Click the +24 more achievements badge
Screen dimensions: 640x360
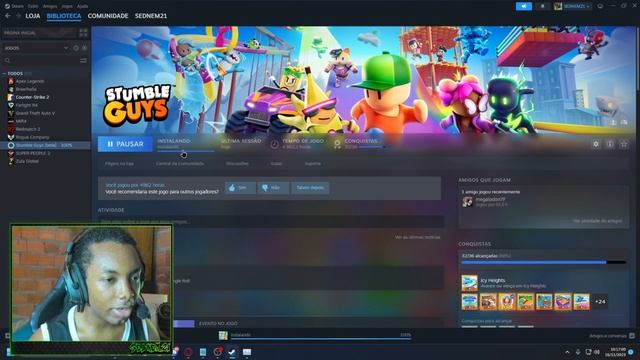(x=600, y=302)
